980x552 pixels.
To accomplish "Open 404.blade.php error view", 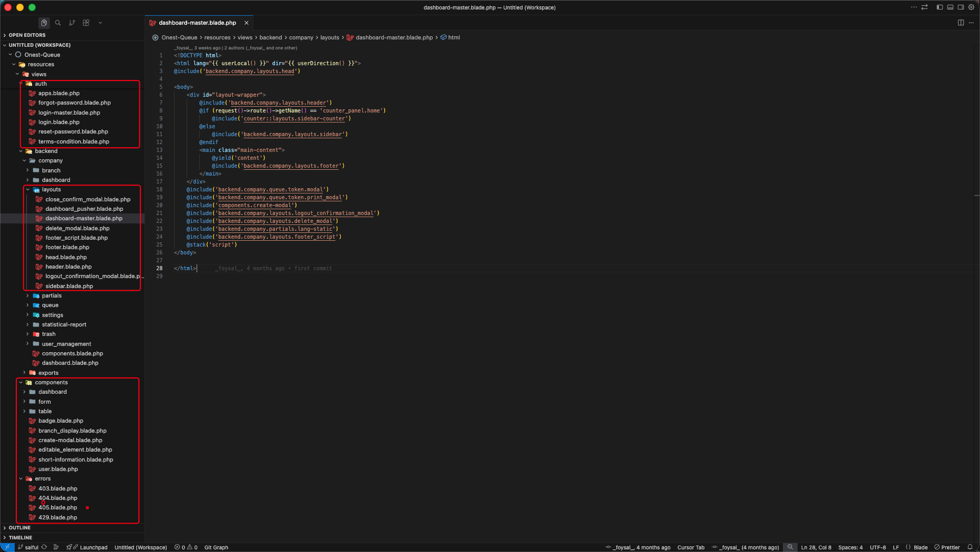I will (57, 498).
